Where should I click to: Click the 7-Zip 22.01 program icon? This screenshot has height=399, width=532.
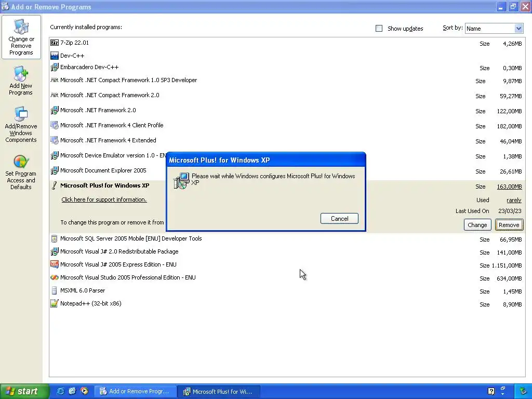coord(54,43)
